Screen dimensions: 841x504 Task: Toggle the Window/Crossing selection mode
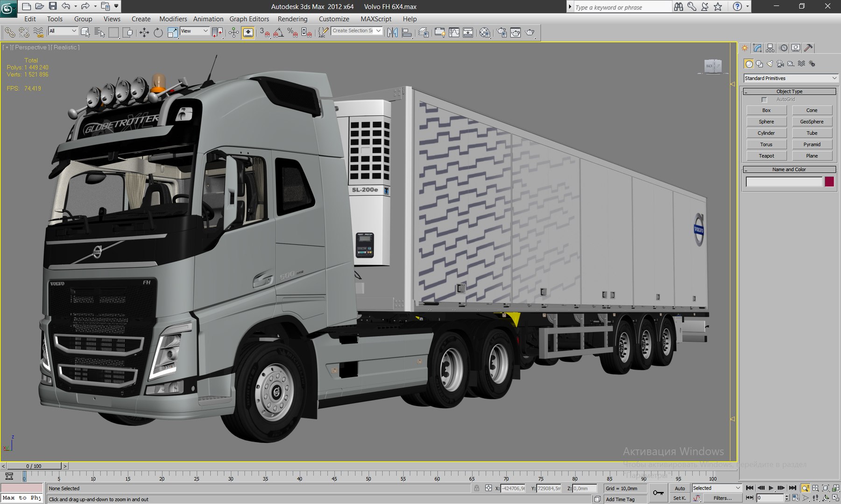(128, 32)
